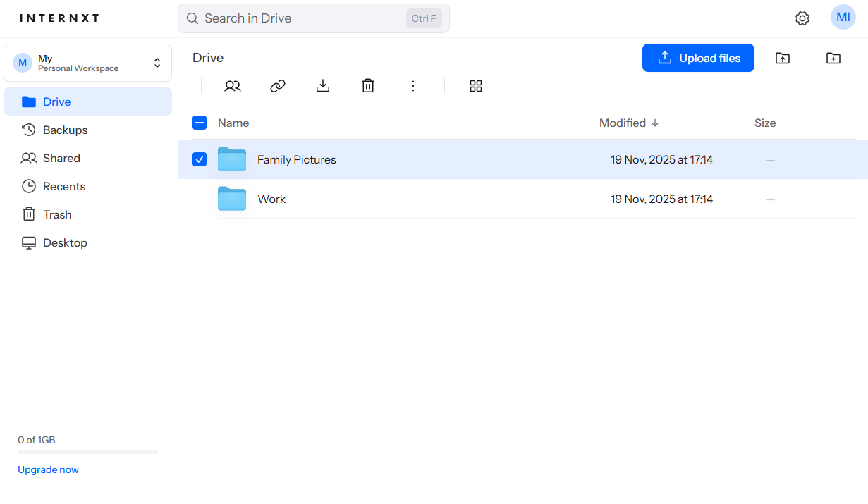Screen dimensions: 868x504
Task: Click the get link icon
Action: point(277,85)
